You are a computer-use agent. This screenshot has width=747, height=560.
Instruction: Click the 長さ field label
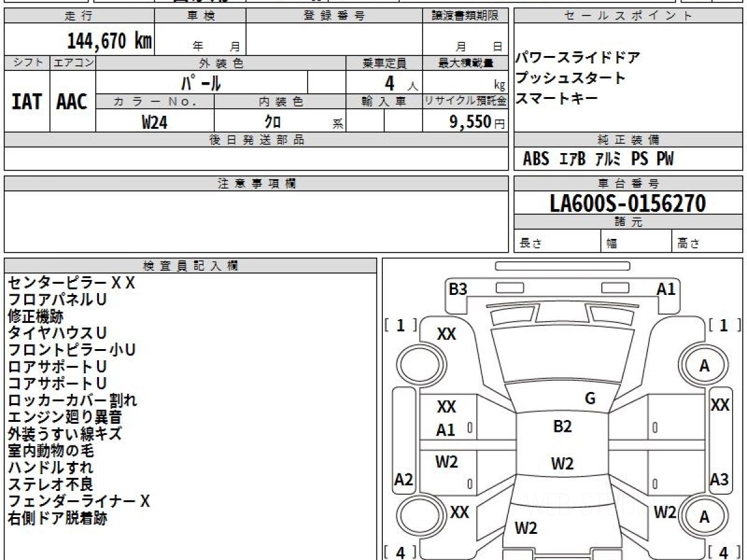pyautogui.click(x=530, y=243)
